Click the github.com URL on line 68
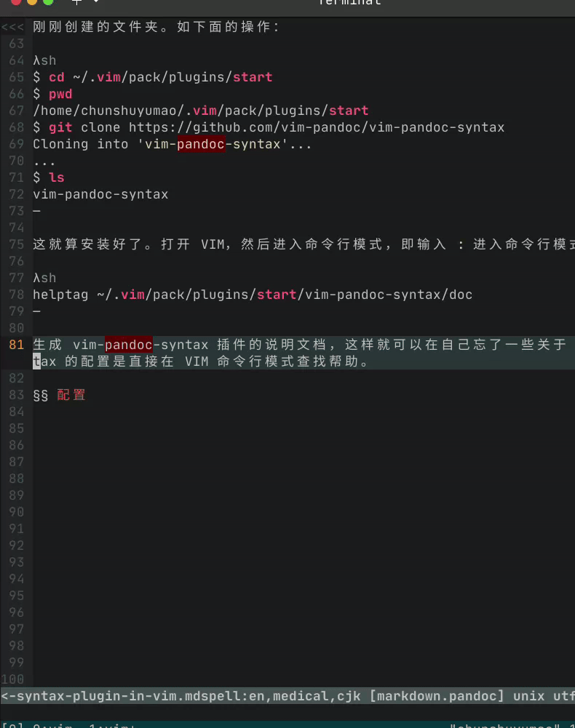The image size is (575, 728). click(317, 127)
